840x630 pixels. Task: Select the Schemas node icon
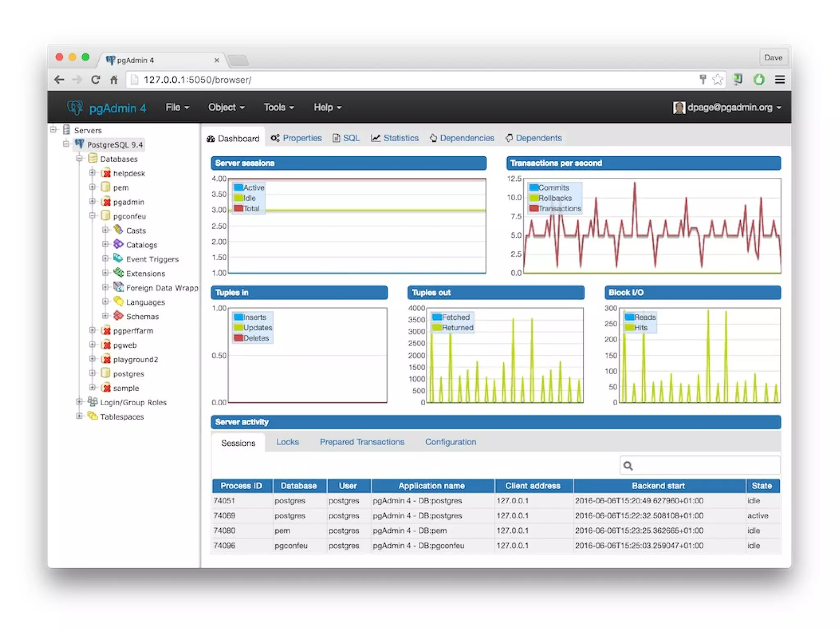tap(119, 316)
